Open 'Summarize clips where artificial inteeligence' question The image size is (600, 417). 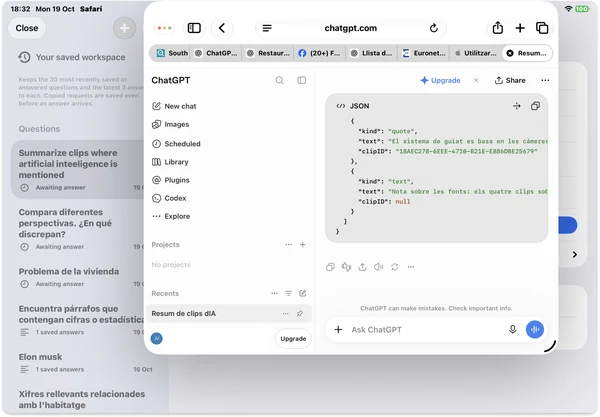click(78, 169)
